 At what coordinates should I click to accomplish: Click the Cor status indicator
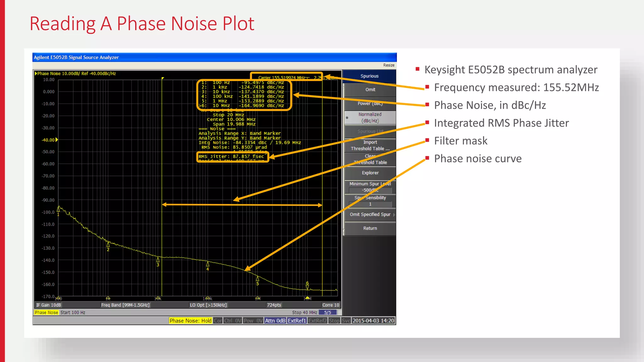[218, 321]
